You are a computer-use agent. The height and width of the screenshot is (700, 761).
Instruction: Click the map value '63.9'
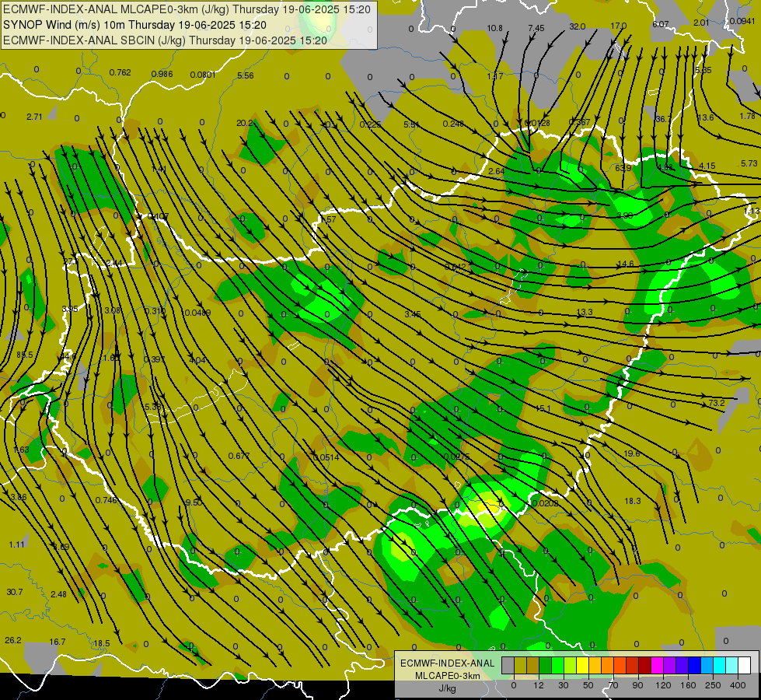click(x=623, y=168)
